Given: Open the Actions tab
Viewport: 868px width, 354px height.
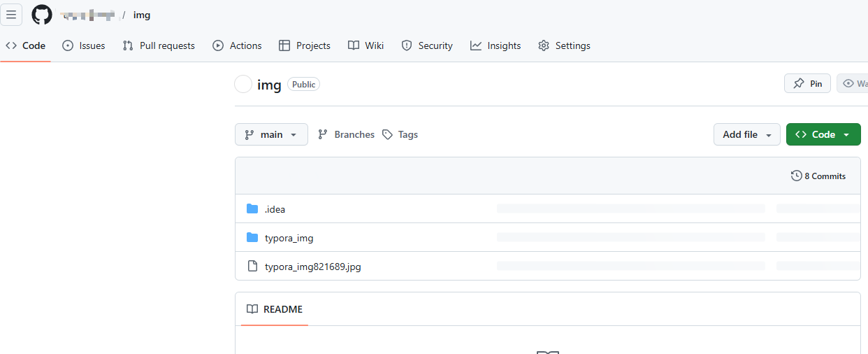Looking at the screenshot, I should click(238, 45).
